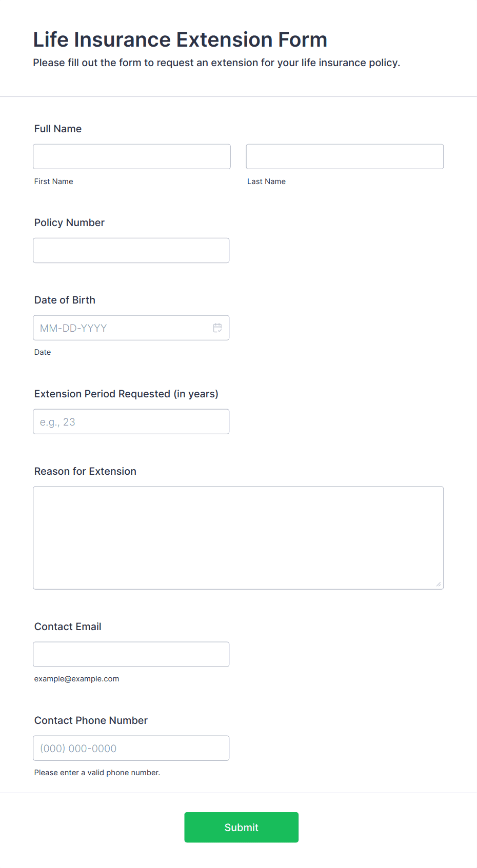Viewport: 477px width, 868px height.
Task: Click the example@example.com hint text
Action: pyautogui.click(x=76, y=679)
